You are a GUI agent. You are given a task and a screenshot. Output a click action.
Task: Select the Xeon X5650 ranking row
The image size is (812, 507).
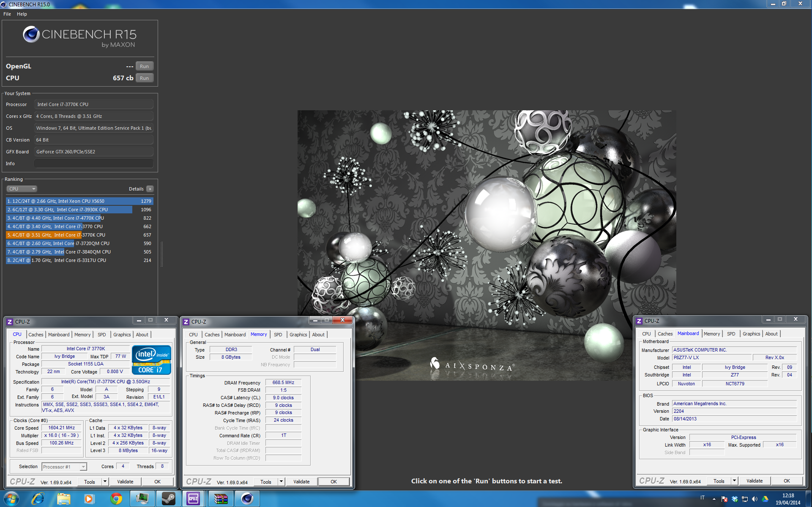(79, 201)
